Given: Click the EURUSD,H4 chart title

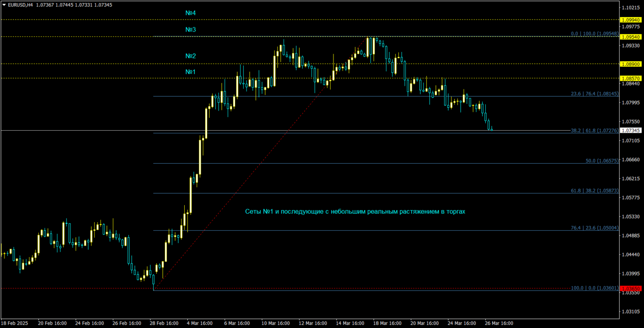Looking at the screenshot, I should tap(21, 5).
